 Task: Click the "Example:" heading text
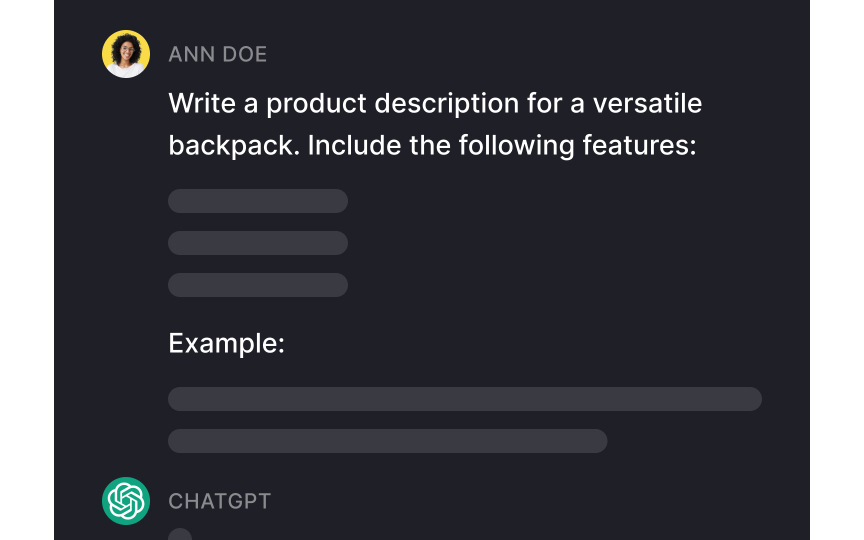pyautogui.click(x=226, y=343)
